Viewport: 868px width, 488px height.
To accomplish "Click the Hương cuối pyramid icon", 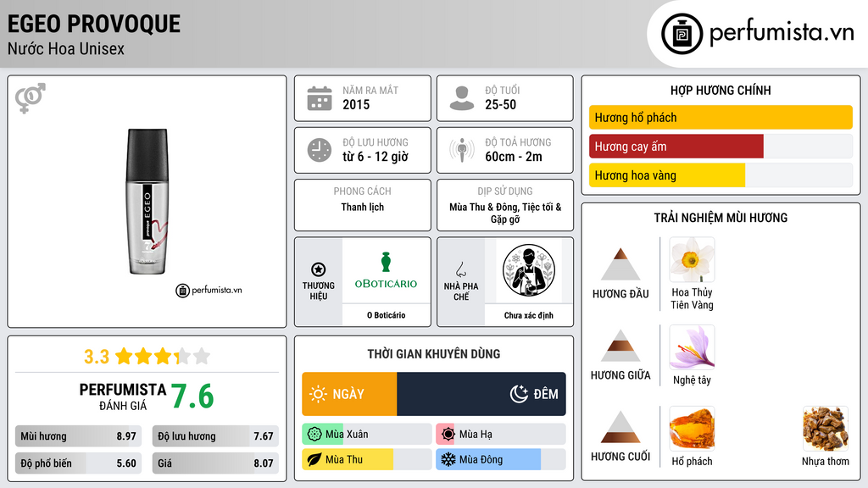I will 620,427.
